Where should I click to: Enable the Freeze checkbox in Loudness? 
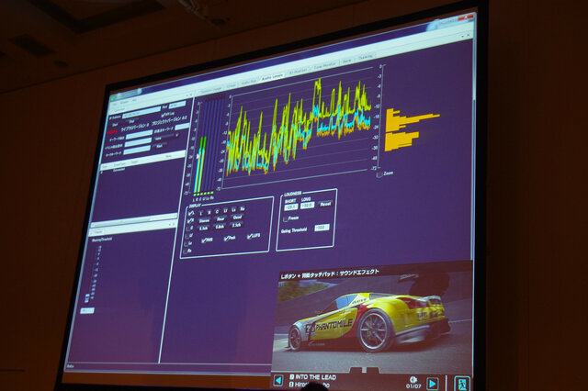[284, 218]
